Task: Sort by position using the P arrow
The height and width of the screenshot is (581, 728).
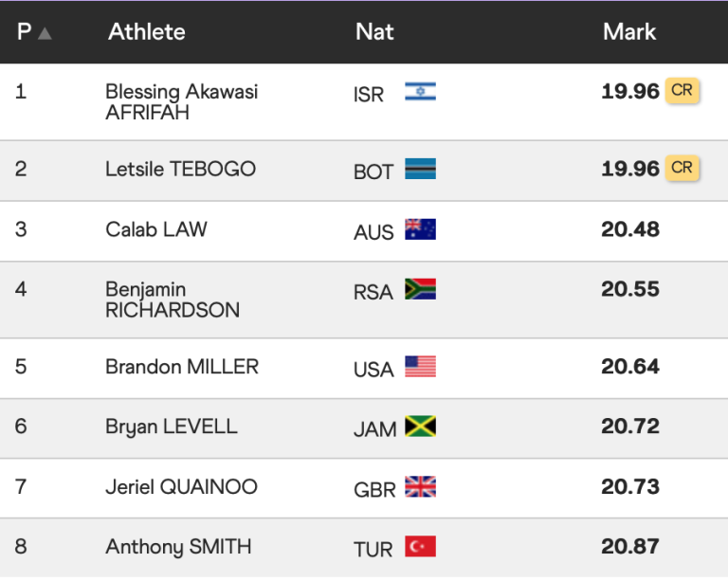Action: pos(45,33)
